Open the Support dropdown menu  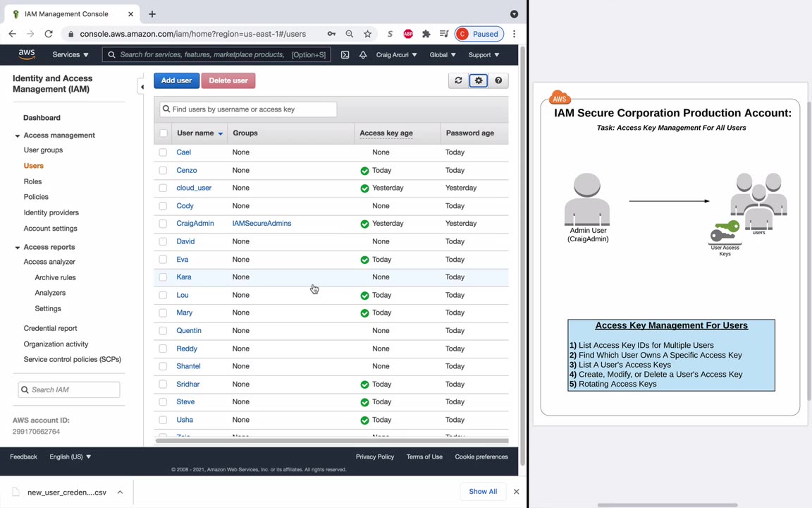484,54
